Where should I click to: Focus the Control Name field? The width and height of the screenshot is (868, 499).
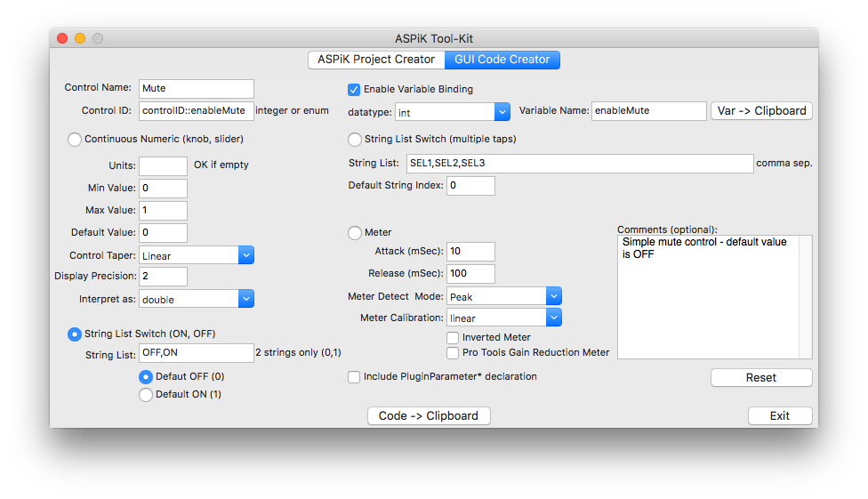click(197, 89)
